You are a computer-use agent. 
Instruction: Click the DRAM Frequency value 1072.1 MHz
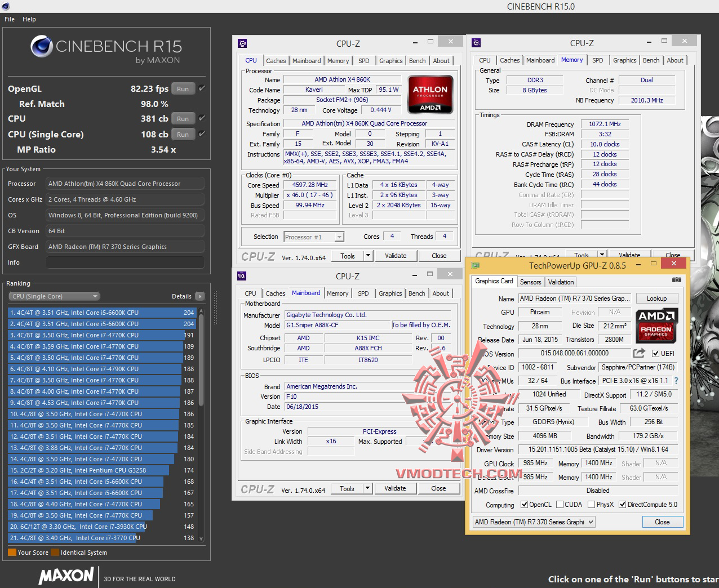605,124
